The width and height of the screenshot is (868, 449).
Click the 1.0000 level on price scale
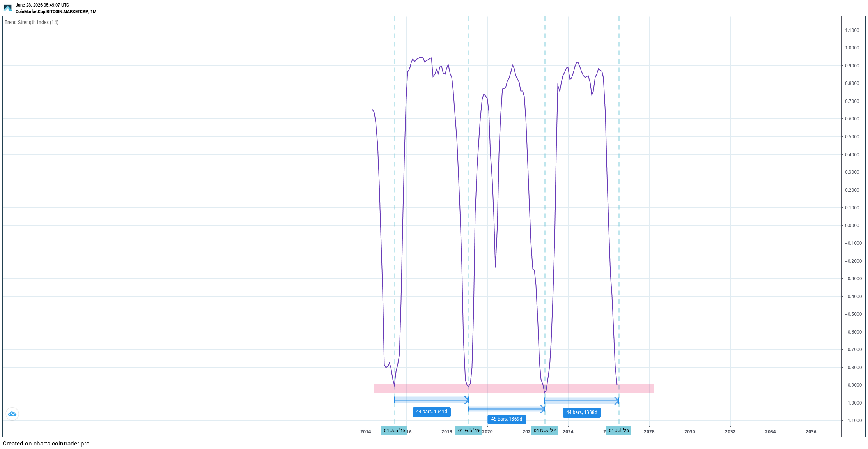tap(852, 48)
